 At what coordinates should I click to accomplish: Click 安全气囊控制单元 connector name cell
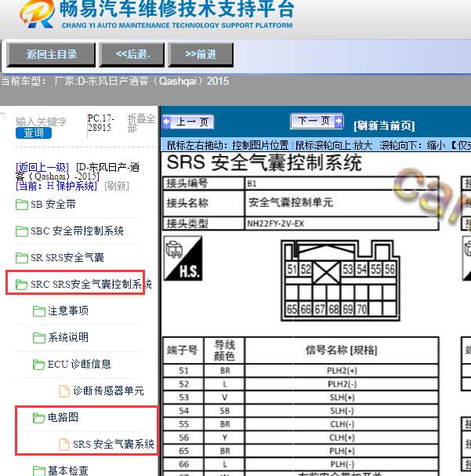(x=342, y=203)
